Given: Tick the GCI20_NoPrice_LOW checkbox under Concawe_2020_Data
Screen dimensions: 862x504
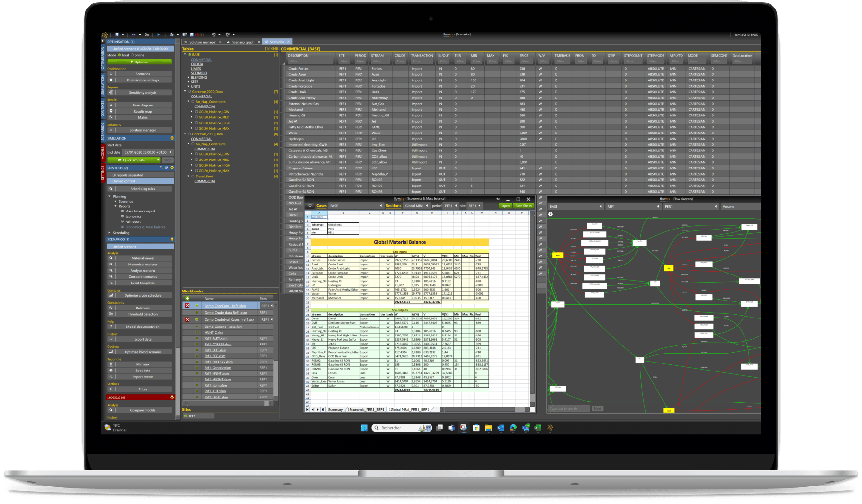Looking at the screenshot, I should point(196,112).
